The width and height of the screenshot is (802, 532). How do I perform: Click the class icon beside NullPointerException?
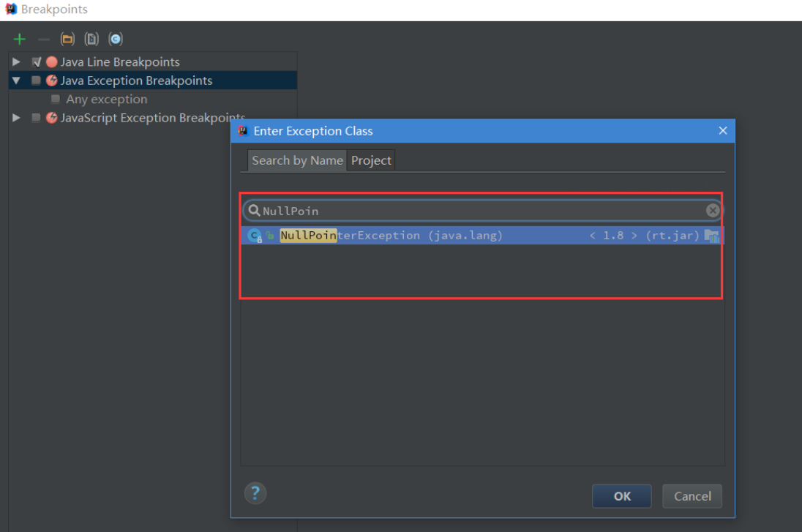[x=254, y=236]
